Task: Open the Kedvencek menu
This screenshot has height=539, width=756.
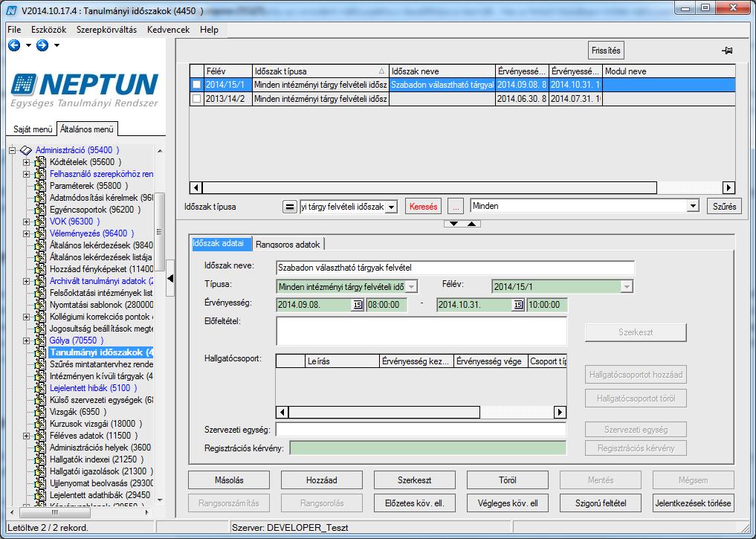Action: 168,30
